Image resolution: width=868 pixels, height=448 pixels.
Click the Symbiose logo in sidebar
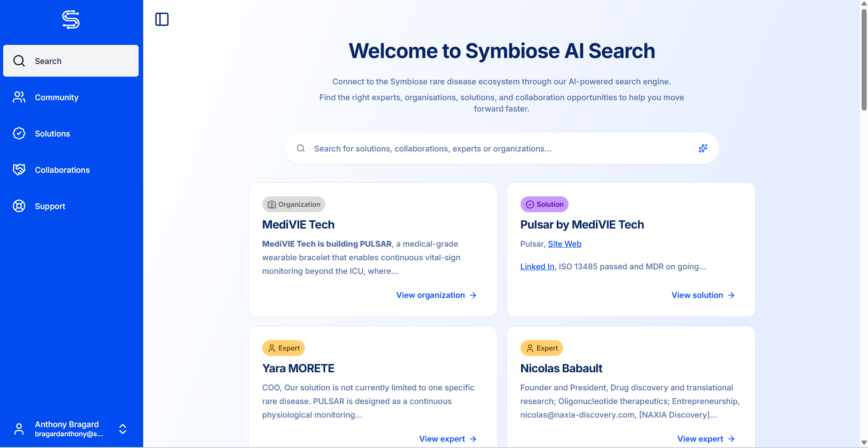pyautogui.click(x=71, y=19)
